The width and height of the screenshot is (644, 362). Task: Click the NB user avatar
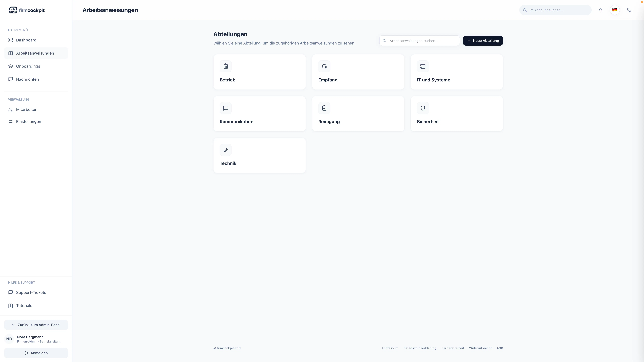[9, 339]
